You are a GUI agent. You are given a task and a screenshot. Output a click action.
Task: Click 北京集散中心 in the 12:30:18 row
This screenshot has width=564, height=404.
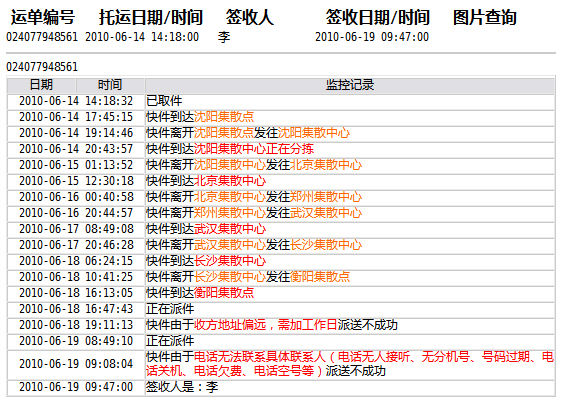point(230,181)
